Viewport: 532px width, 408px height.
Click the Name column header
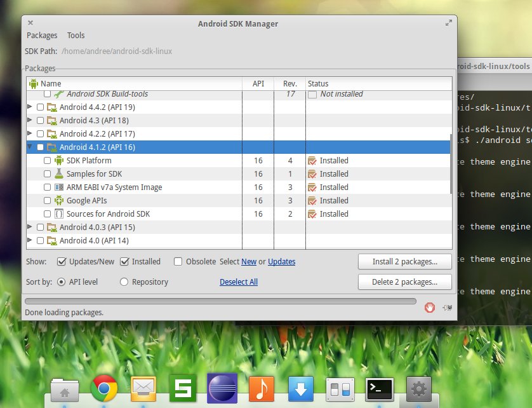[x=135, y=84]
